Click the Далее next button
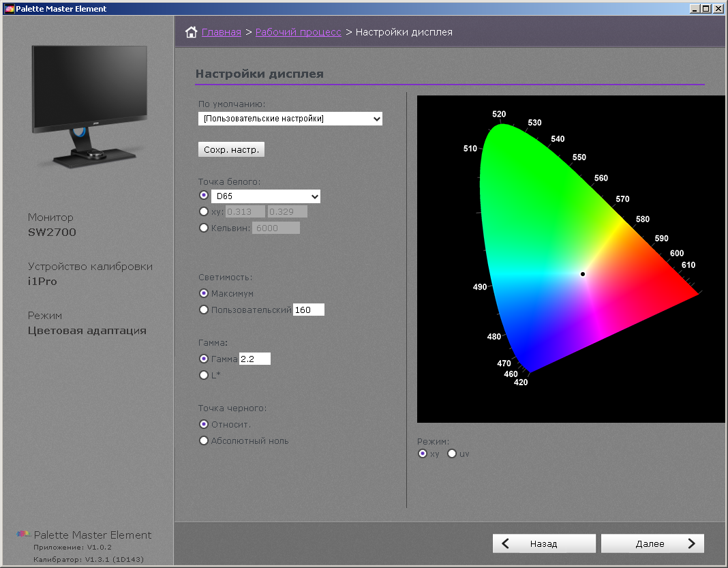Viewport: 728px width, 568px height. [x=652, y=543]
